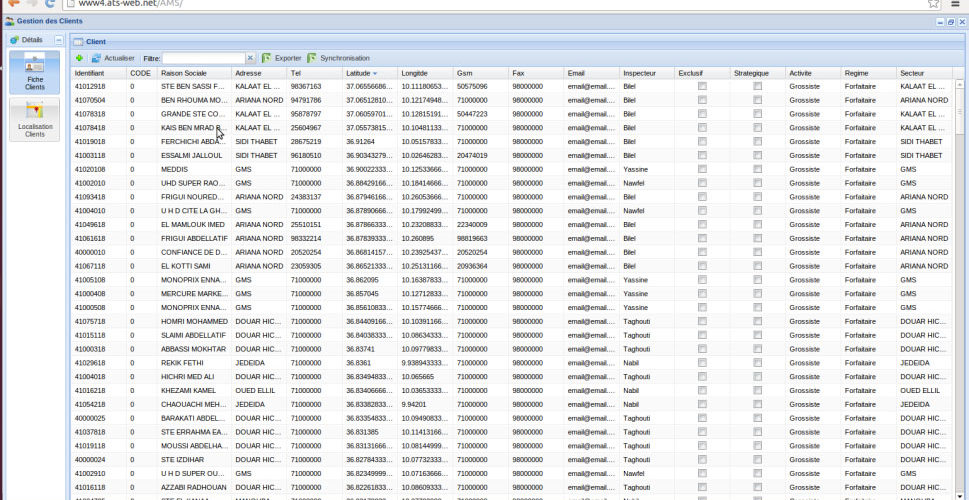The height and width of the screenshot is (500, 969).
Task: Click the browser reload icon
Action: click(50, 4)
